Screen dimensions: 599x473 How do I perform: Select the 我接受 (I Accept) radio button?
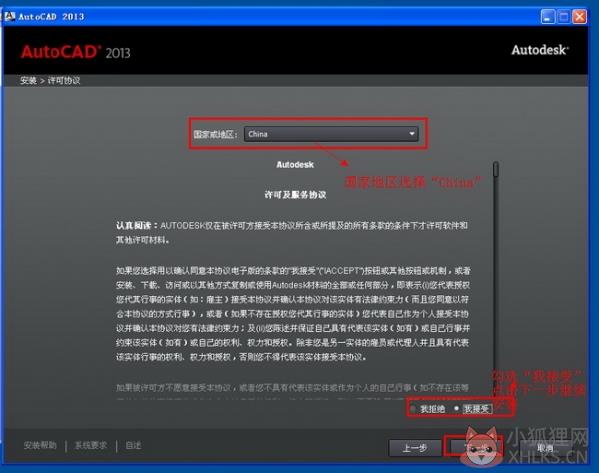[x=456, y=408]
